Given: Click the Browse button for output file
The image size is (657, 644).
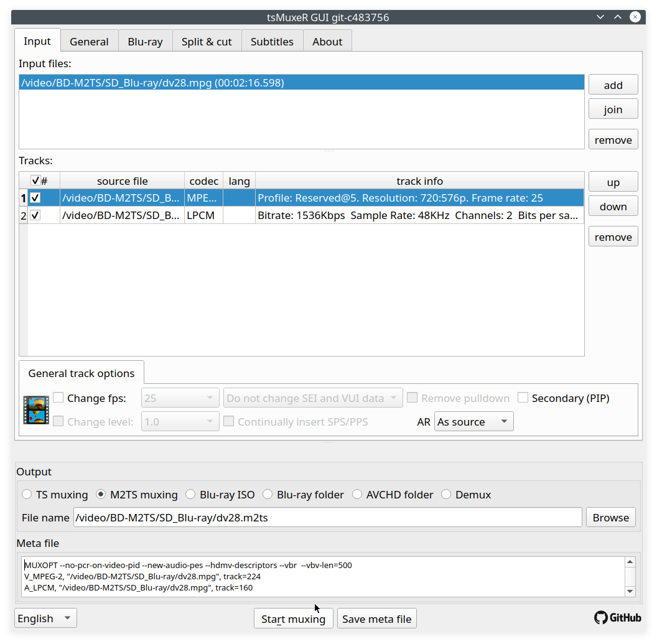Looking at the screenshot, I should [610, 518].
